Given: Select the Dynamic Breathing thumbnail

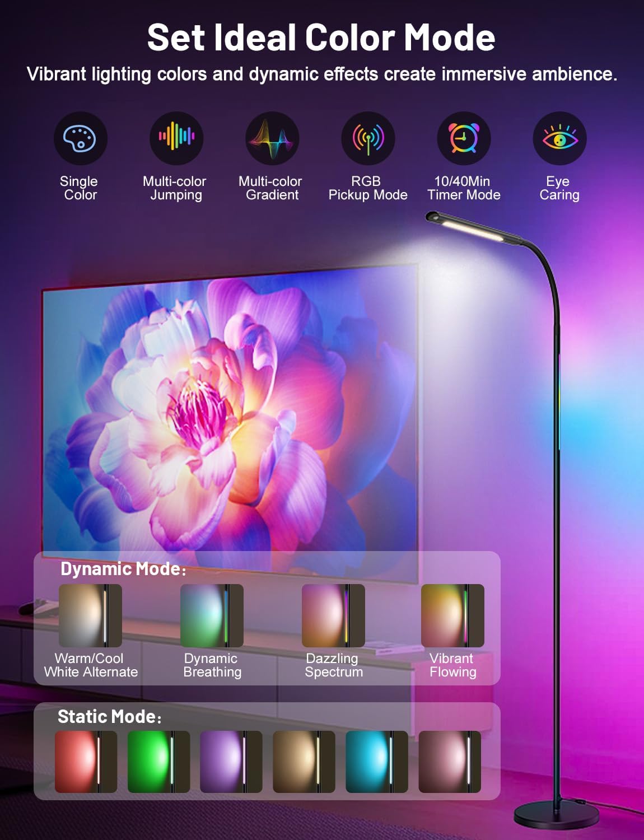Looking at the screenshot, I should [x=212, y=615].
